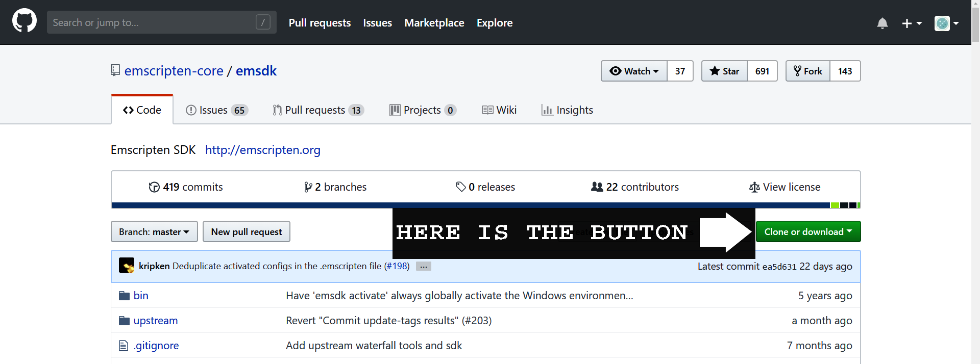
Task: View the 419 commits history
Action: tap(186, 187)
